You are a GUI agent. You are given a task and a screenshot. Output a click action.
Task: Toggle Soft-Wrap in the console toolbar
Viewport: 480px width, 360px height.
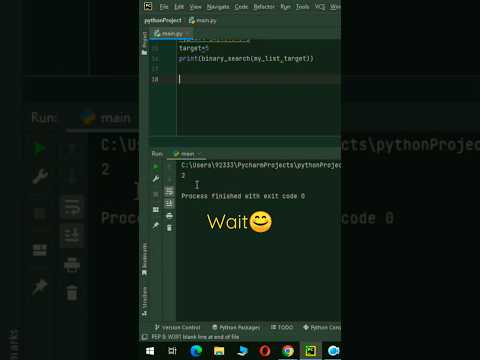click(169, 191)
